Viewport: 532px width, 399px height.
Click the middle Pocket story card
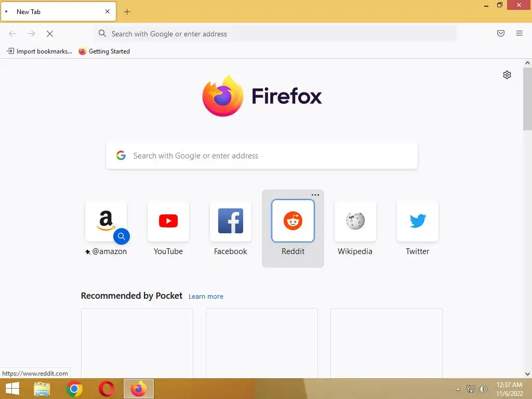coord(262,343)
